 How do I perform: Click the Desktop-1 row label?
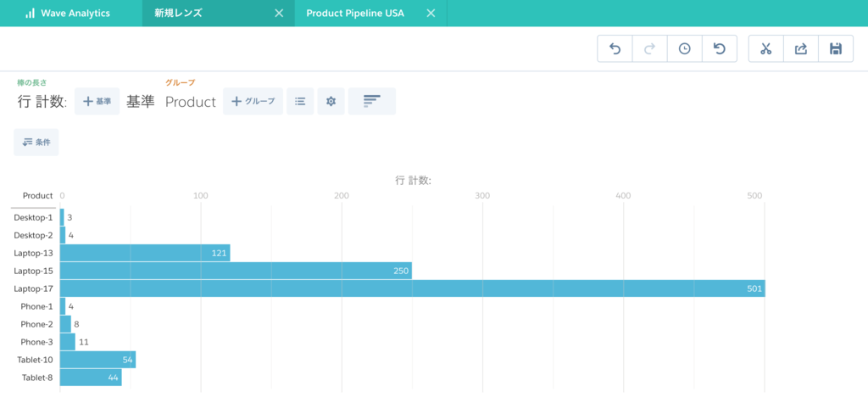click(33, 218)
